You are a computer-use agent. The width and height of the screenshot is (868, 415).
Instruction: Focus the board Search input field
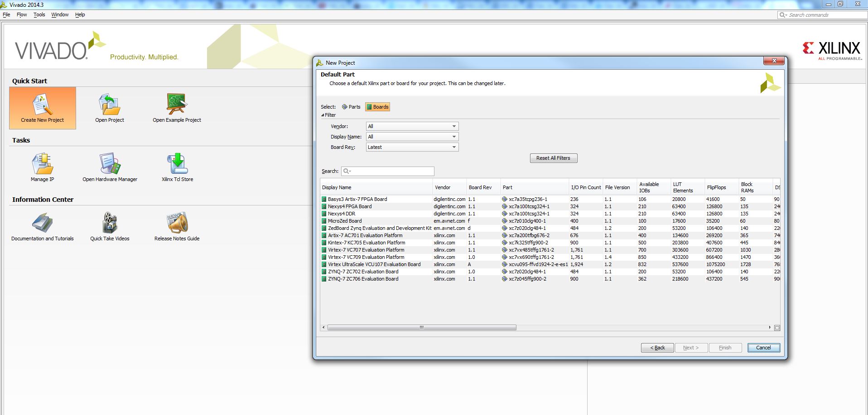pos(388,171)
